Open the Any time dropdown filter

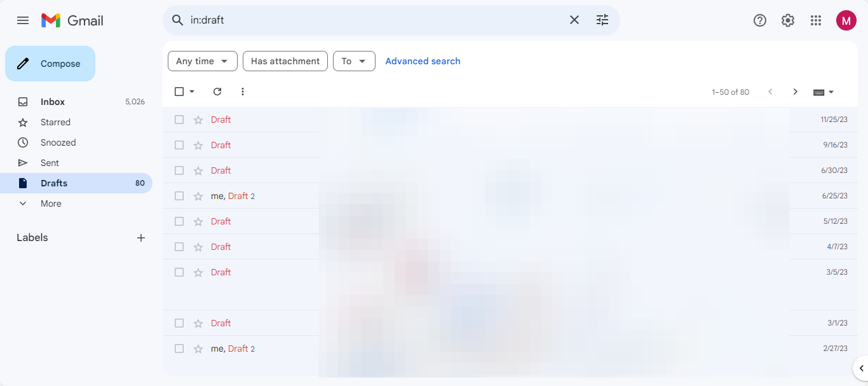click(202, 61)
